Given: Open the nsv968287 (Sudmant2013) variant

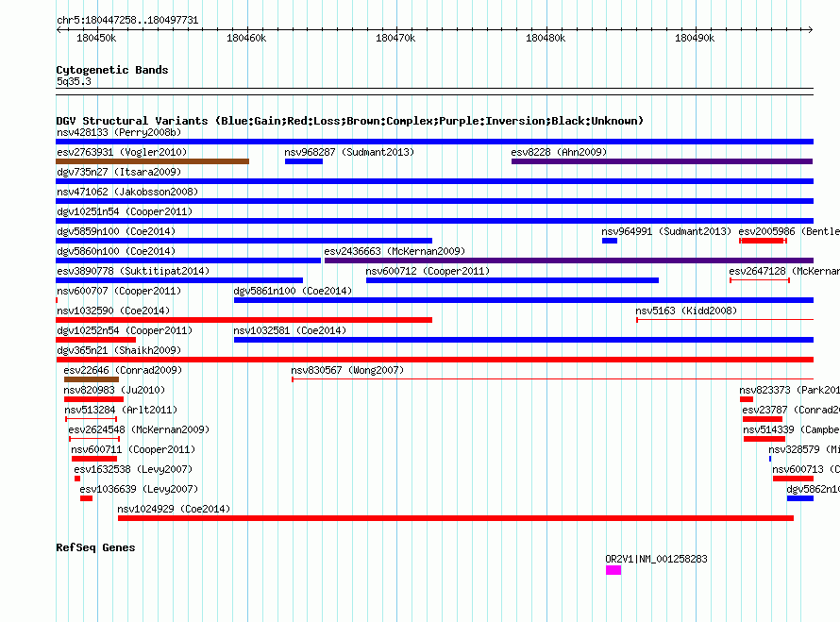Looking at the screenshot, I should pos(349,152).
